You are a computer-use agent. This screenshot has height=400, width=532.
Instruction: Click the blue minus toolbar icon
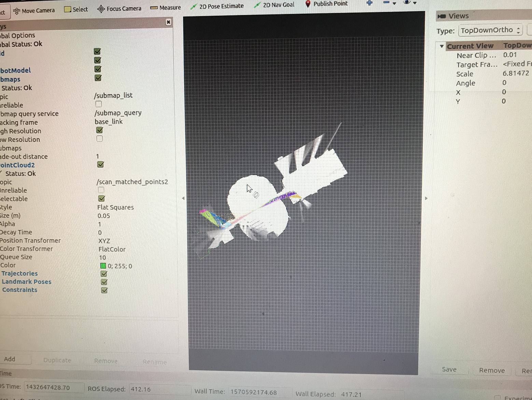click(386, 3)
